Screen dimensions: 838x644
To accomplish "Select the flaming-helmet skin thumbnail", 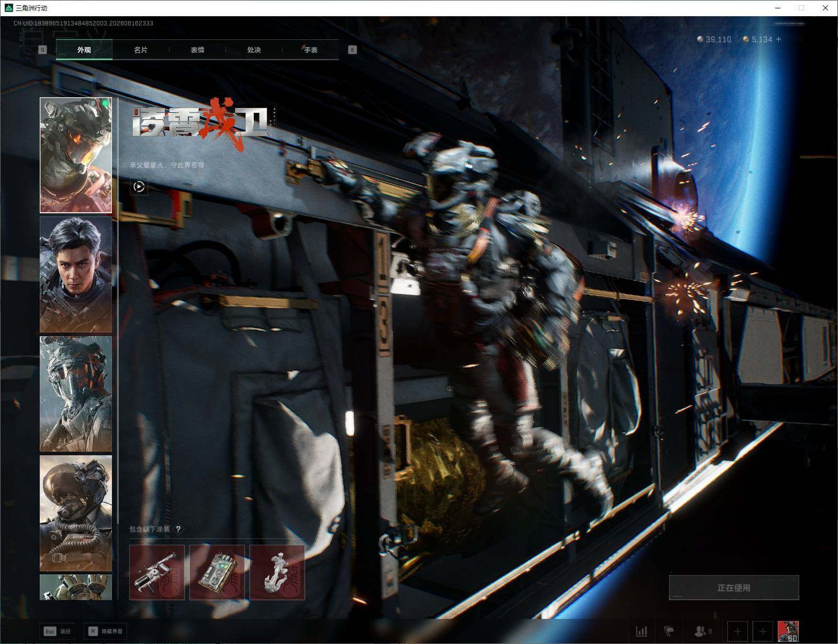I will pos(76,155).
